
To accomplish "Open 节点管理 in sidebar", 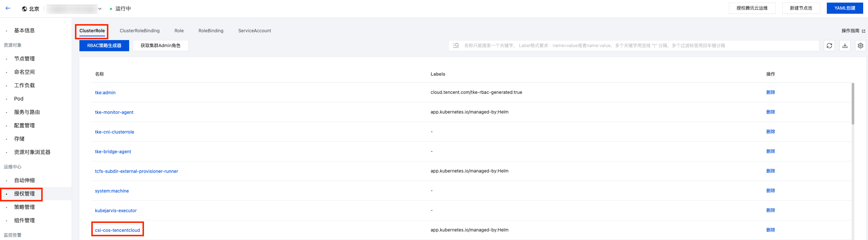I will (24, 59).
